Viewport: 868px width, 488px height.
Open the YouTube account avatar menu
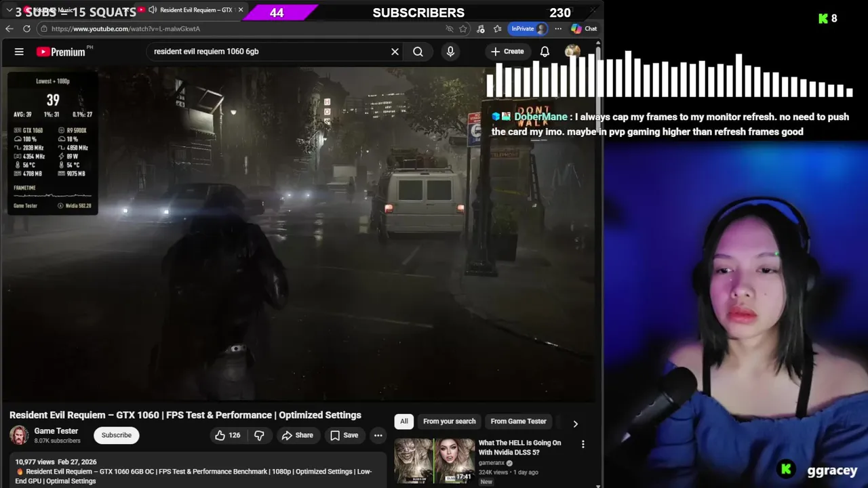click(572, 52)
